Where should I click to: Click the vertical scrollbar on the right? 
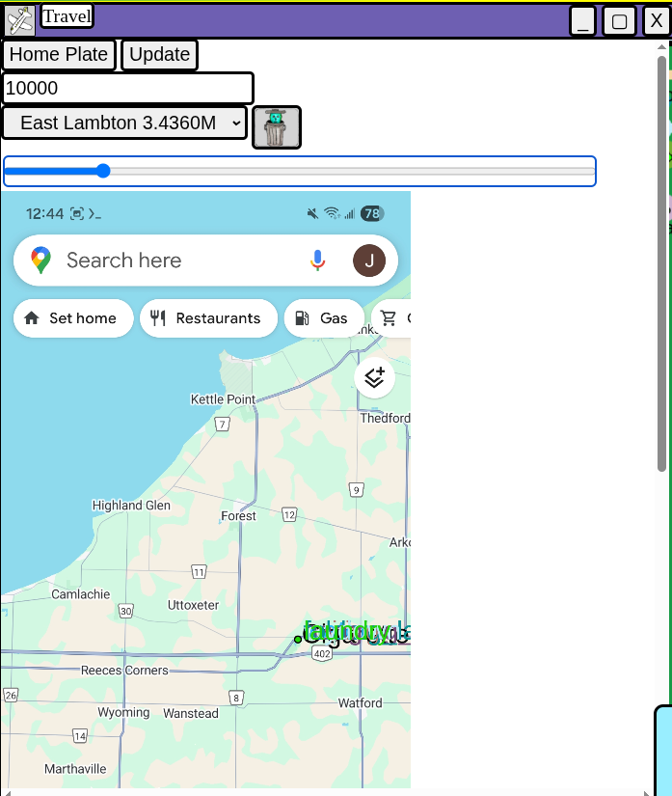tap(662, 289)
